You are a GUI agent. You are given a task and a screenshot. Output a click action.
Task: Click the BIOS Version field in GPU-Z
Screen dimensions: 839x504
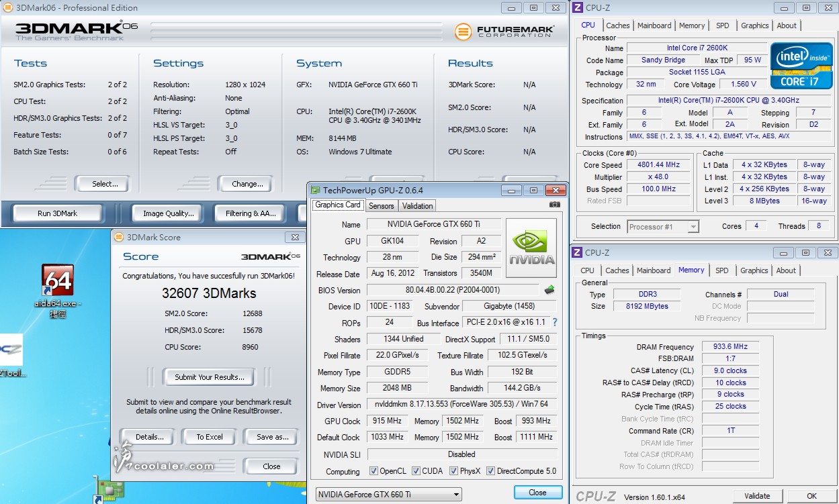453,291
